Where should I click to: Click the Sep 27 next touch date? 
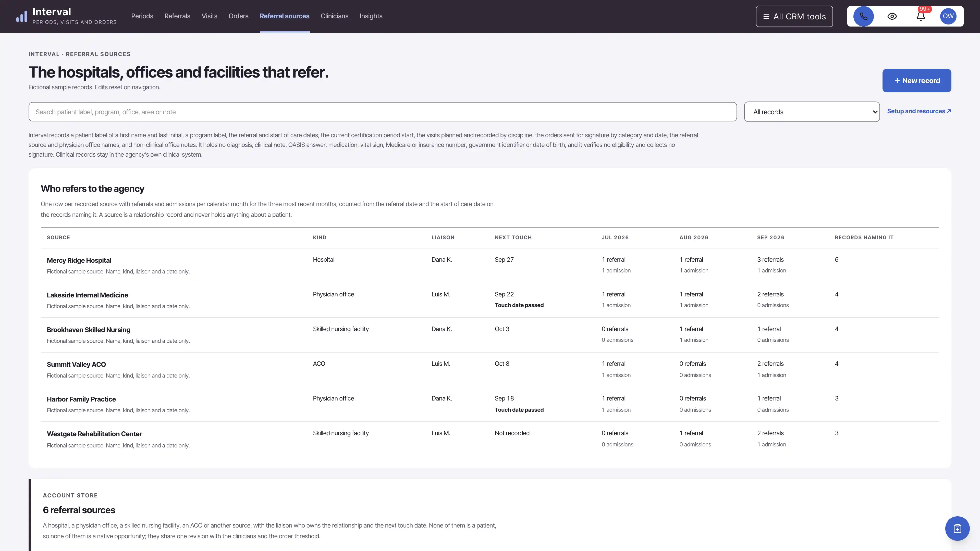coord(504,260)
